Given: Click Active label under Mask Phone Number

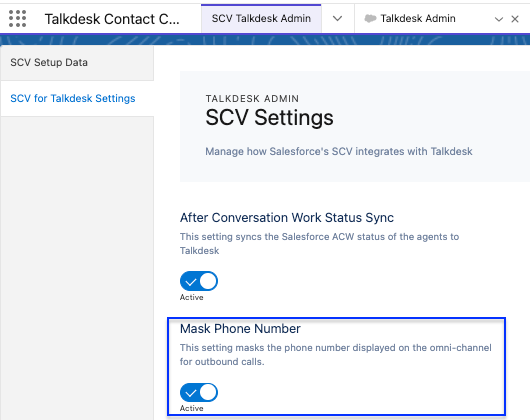Looking at the screenshot, I should (x=192, y=408).
